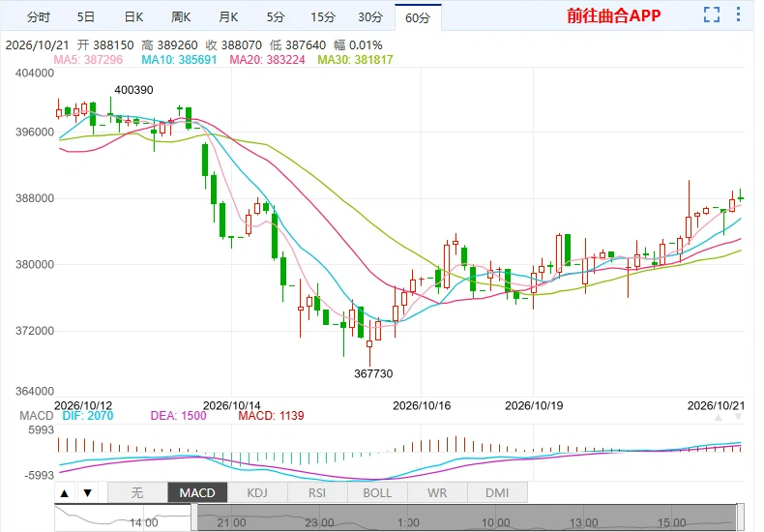Viewport: 764px width, 532px height.
Task: Switch to the 5日 tab
Action: (86, 17)
